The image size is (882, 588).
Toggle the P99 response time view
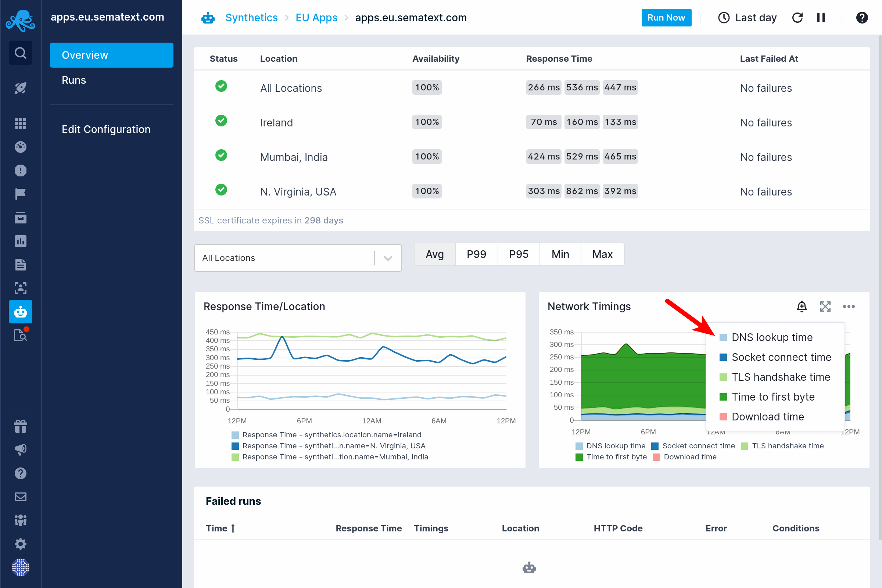[476, 255]
